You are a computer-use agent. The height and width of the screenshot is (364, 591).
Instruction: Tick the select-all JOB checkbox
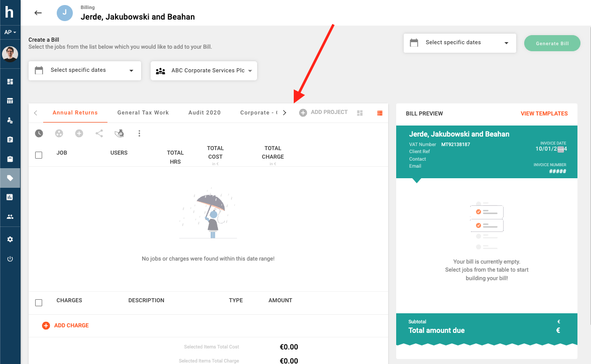tap(39, 155)
